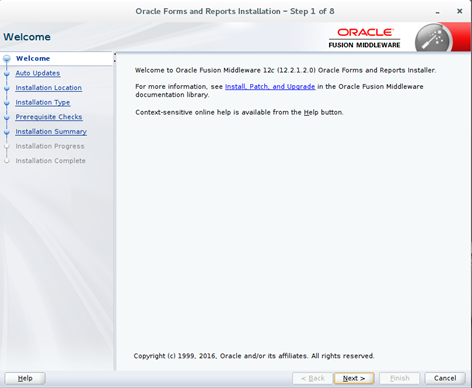Click the Installation Summary step bullet
472x388 pixels.
[x=7, y=132]
